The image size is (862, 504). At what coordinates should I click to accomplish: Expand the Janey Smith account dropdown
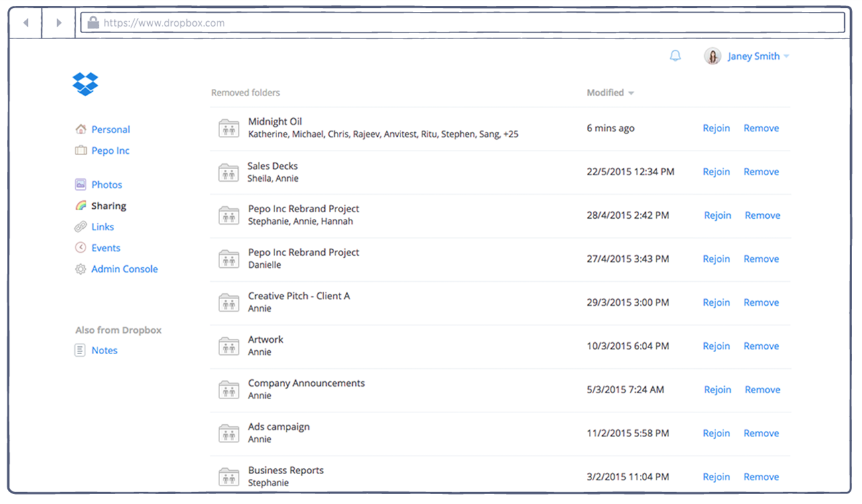(x=786, y=57)
